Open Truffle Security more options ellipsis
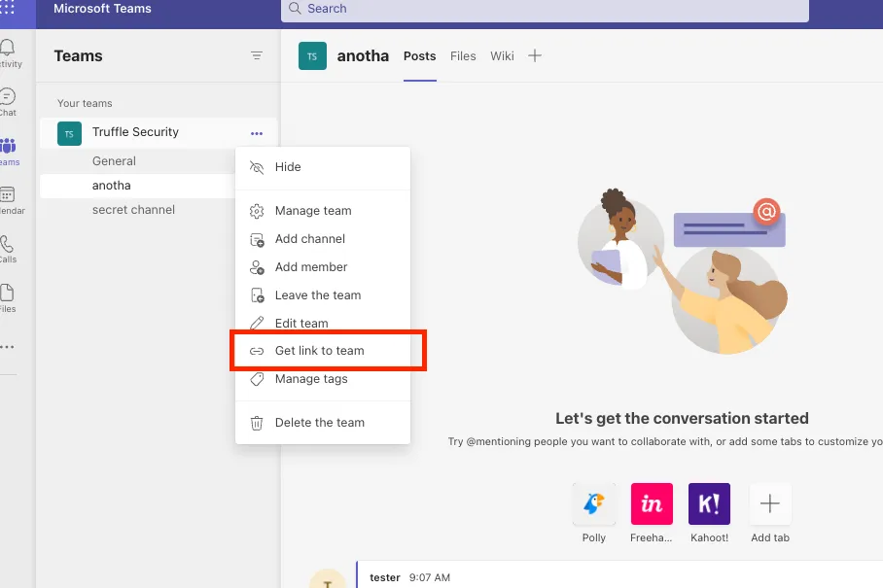Image resolution: width=883 pixels, height=588 pixels. [x=257, y=133]
